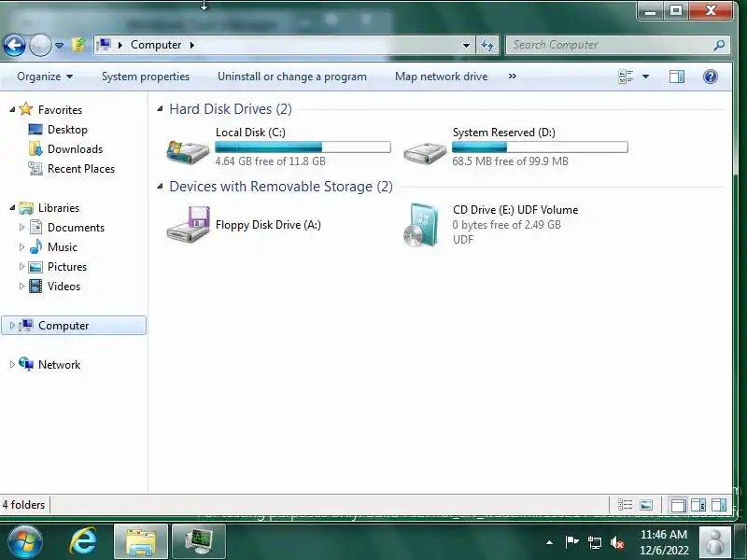
Task: Select Favorites in the navigation pane
Action: [60, 110]
